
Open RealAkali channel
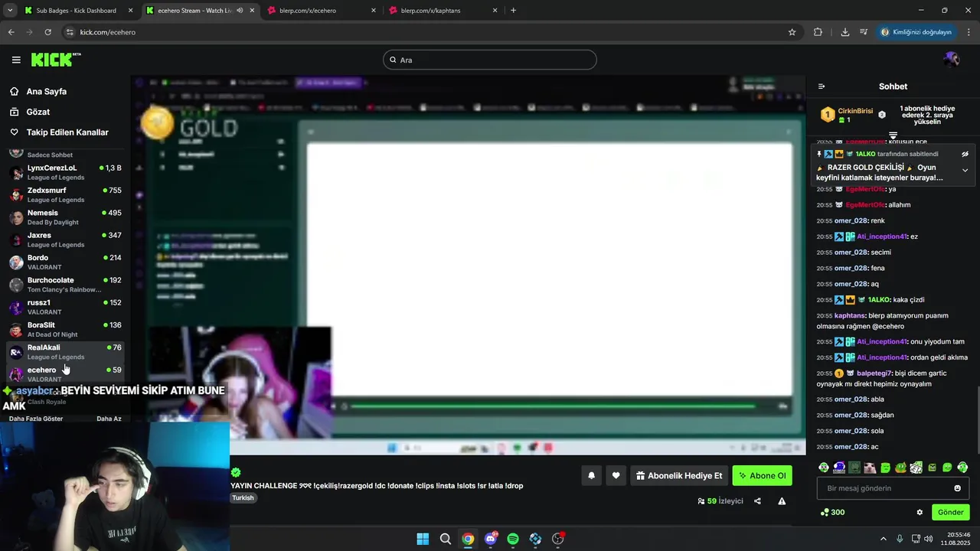click(x=65, y=352)
